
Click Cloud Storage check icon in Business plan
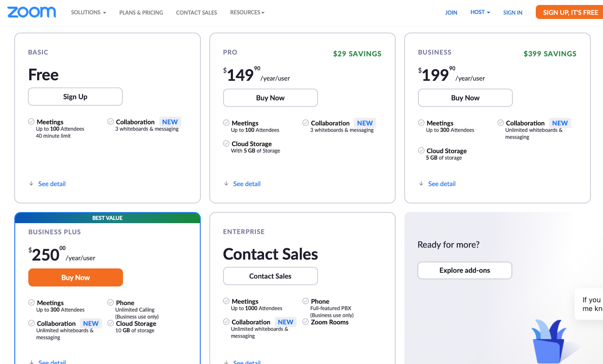(x=421, y=151)
